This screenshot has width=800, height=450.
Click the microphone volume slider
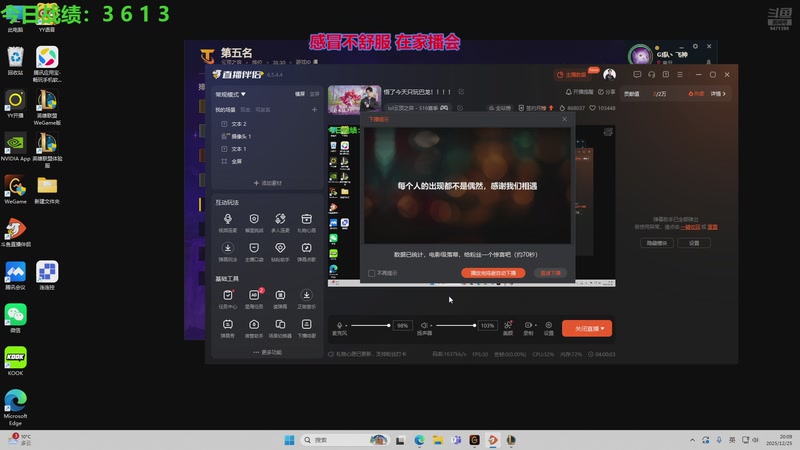point(370,326)
